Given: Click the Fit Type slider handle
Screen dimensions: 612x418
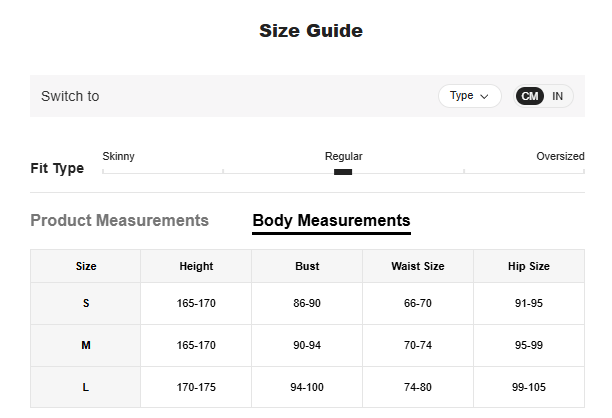Looking at the screenshot, I should click(x=343, y=172).
